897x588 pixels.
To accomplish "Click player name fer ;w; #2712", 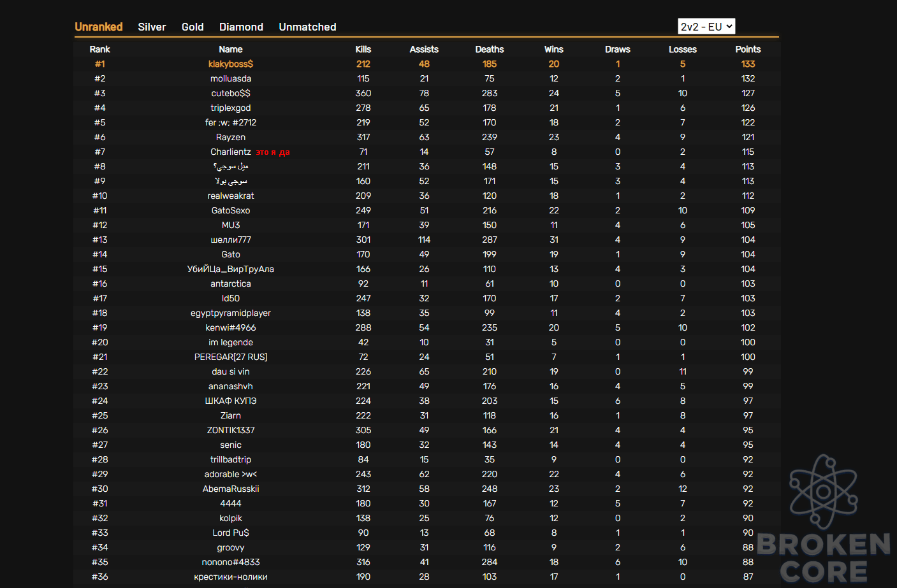I will [x=231, y=122].
